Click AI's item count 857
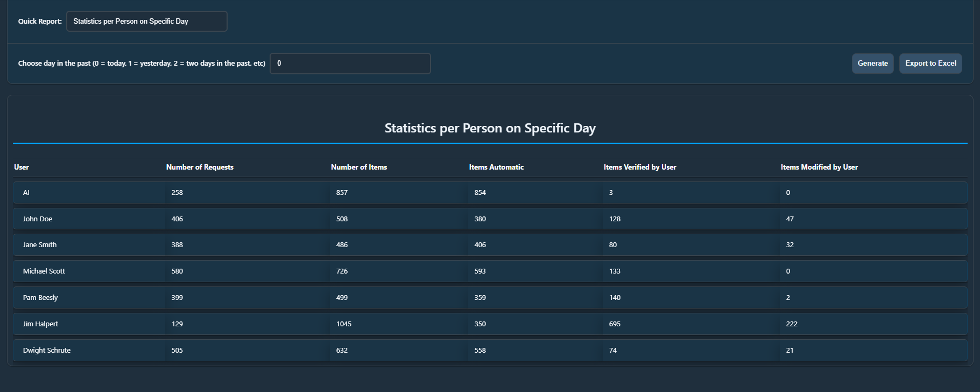This screenshot has width=980, height=392. pos(342,192)
